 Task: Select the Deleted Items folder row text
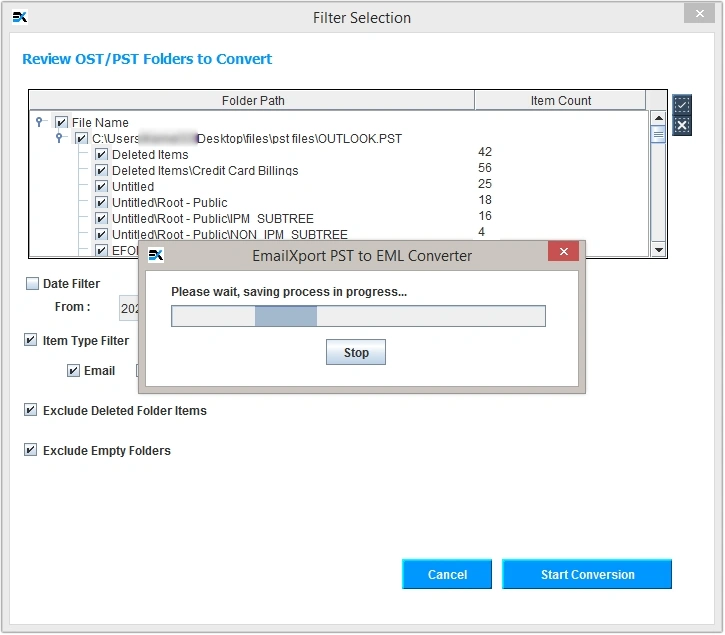[150, 154]
